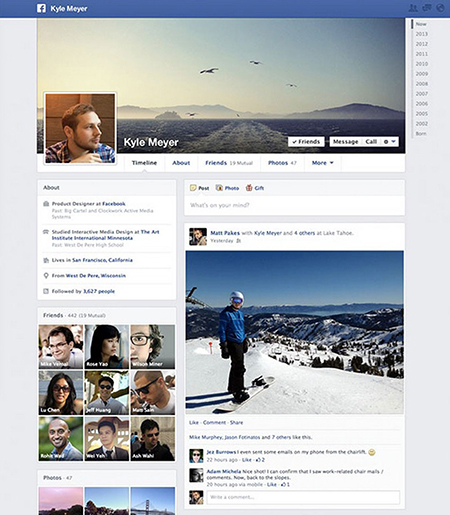Open notifications globe icon
The width and height of the screenshot is (450, 515).
tap(440, 8)
